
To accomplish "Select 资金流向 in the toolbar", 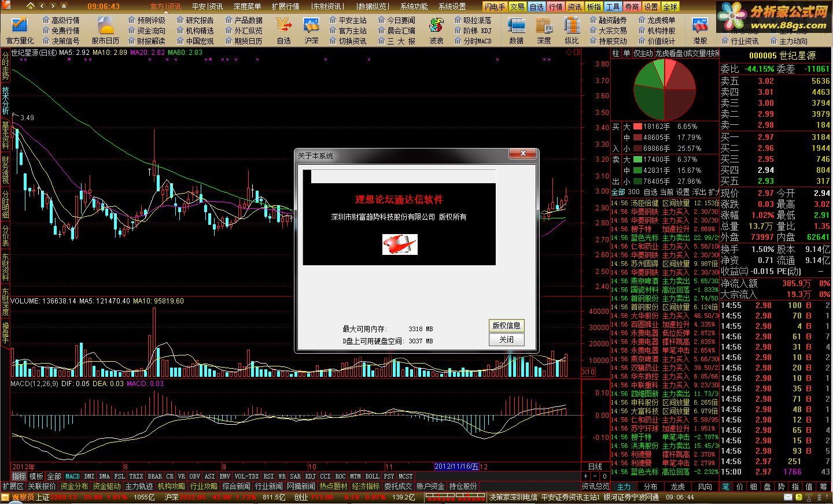I will point(146,31).
